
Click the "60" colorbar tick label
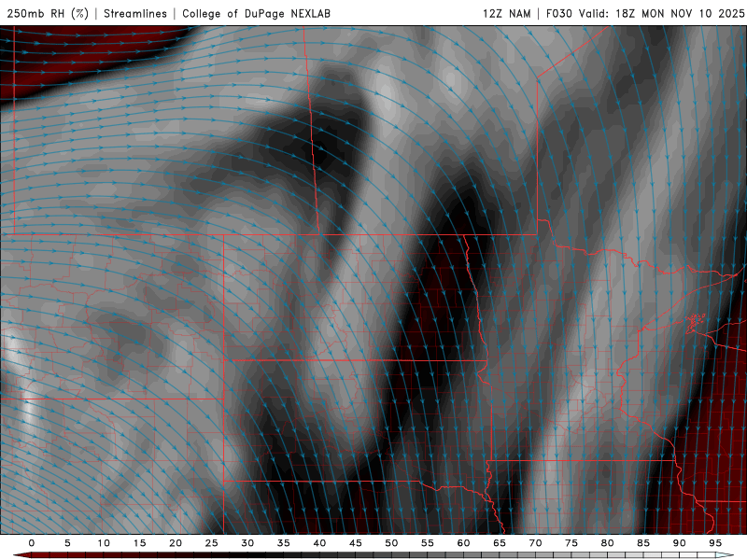pyautogui.click(x=463, y=543)
